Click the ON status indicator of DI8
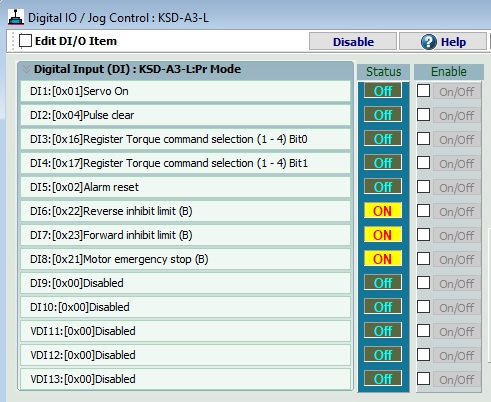Screen dimensions: 491x402 [383, 259]
